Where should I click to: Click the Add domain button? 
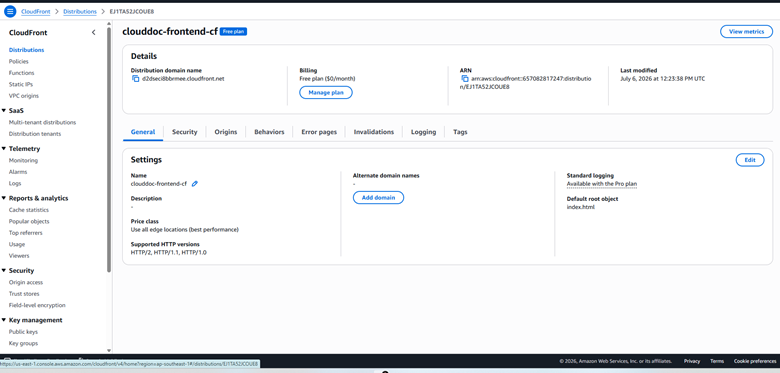(378, 197)
